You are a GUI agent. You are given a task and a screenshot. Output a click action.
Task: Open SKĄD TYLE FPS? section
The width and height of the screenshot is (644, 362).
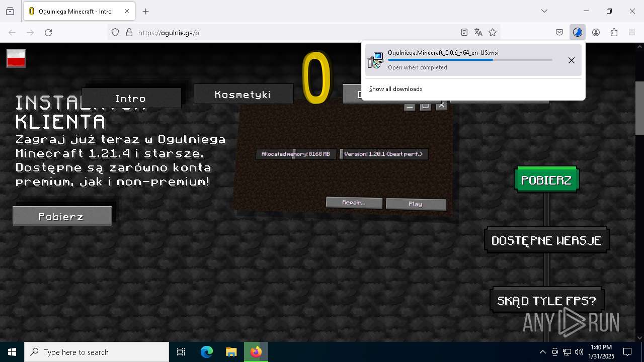(547, 301)
